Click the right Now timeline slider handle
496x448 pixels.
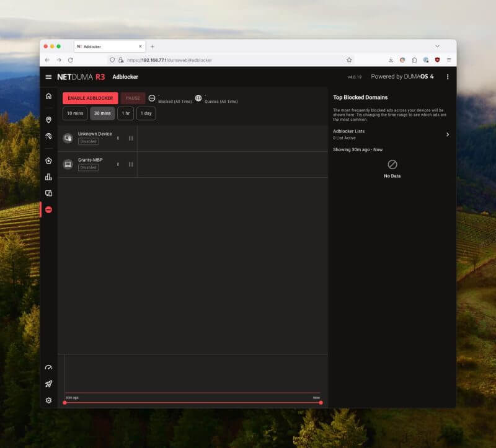[321, 403]
